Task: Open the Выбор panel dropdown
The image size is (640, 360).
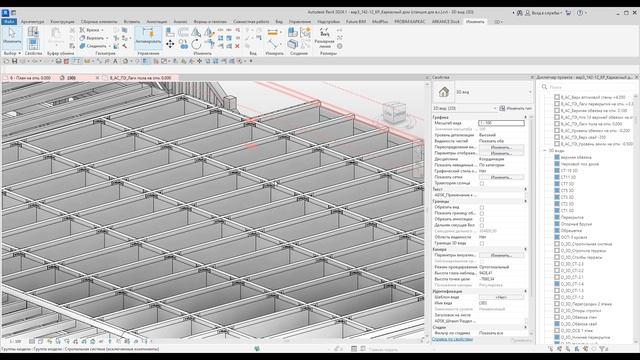Action: coord(12,53)
